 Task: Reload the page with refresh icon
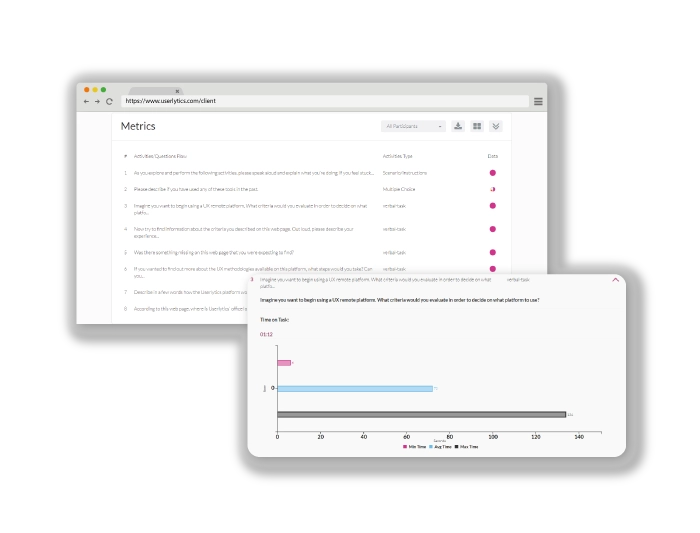(x=109, y=101)
